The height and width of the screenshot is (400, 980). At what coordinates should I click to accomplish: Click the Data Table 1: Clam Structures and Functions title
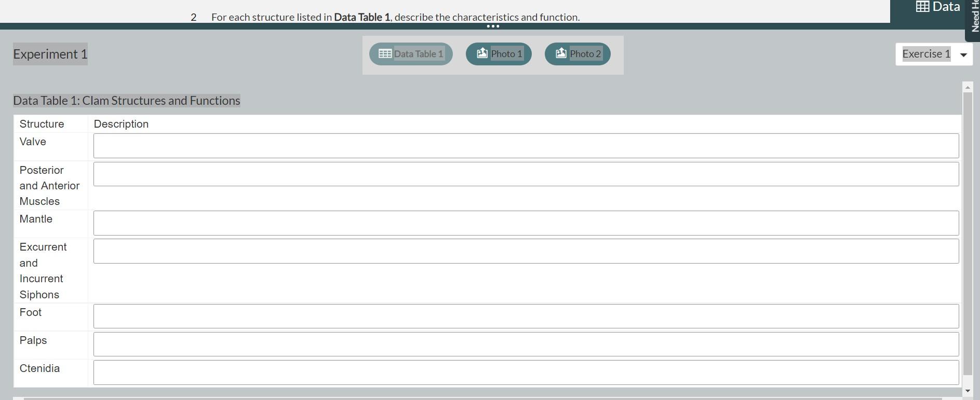[127, 101]
